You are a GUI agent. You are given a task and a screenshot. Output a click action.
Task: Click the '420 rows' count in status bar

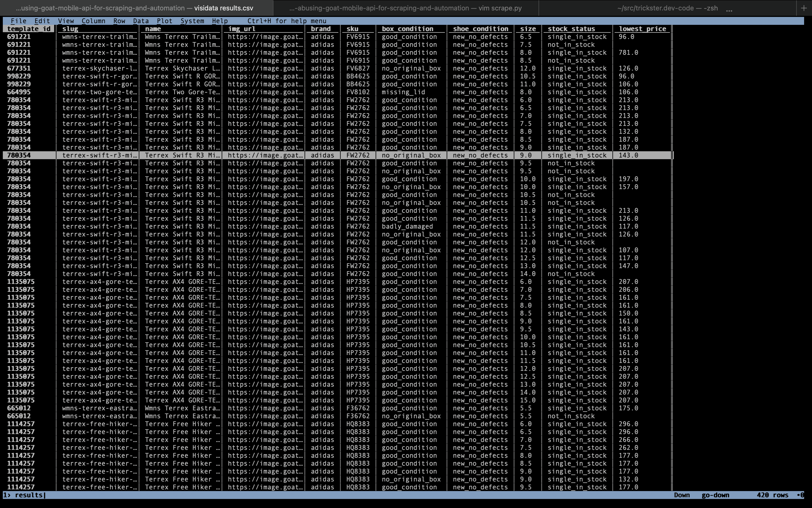773,495
